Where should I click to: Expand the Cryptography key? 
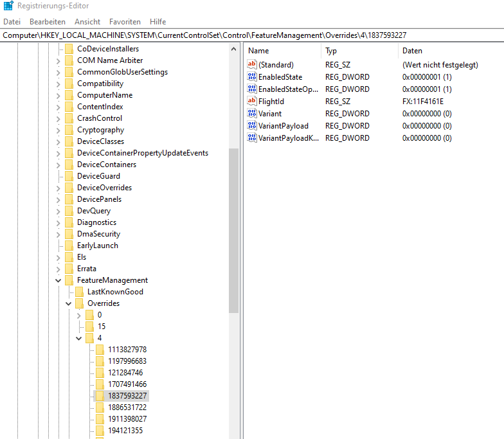pos(58,130)
